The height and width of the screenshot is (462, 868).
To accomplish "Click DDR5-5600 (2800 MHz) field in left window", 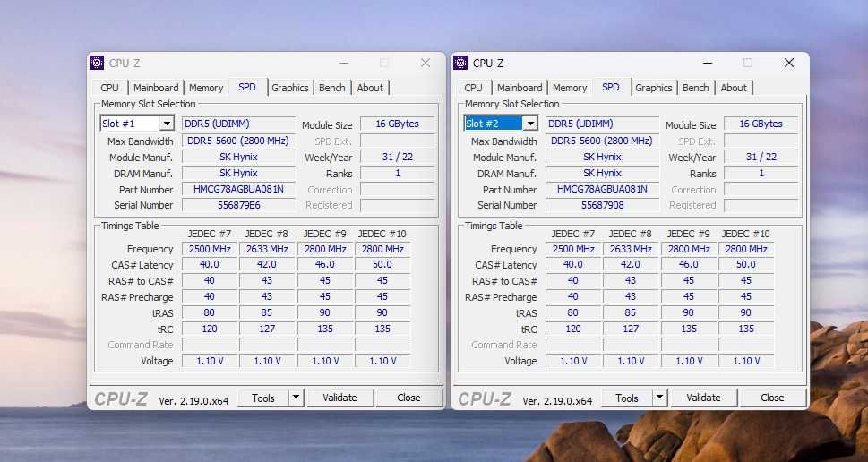I will pyautogui.click(x=238, y=141).
